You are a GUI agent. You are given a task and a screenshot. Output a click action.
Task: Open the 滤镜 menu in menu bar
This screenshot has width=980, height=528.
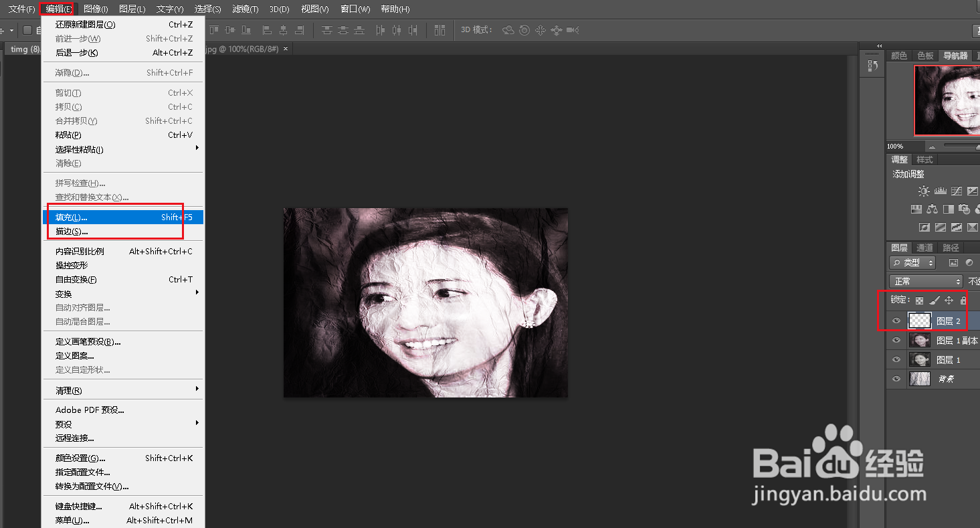click(245, 9)
